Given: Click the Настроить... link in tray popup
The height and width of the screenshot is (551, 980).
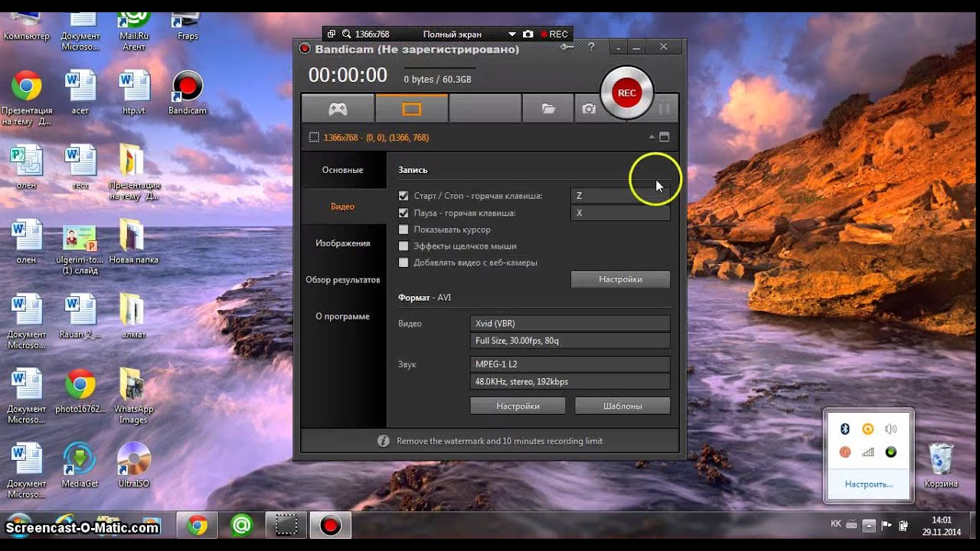Looking at the screenshot, I should (x=869, y=484).
